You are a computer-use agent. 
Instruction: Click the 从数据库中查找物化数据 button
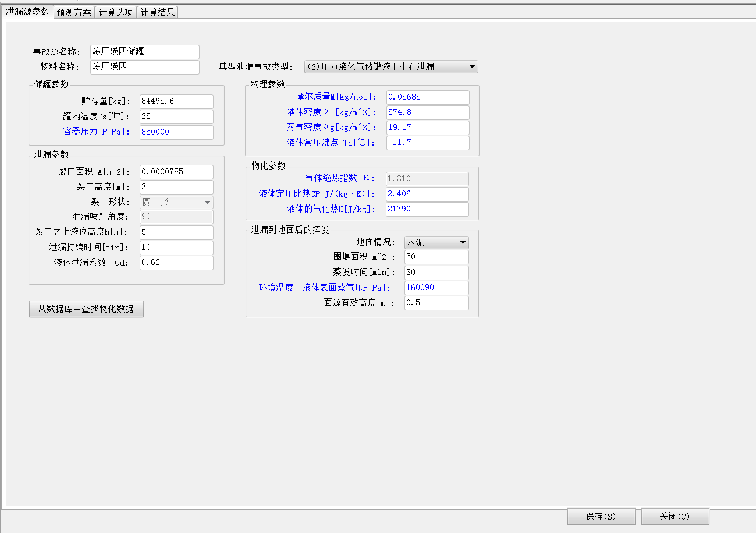86,309
